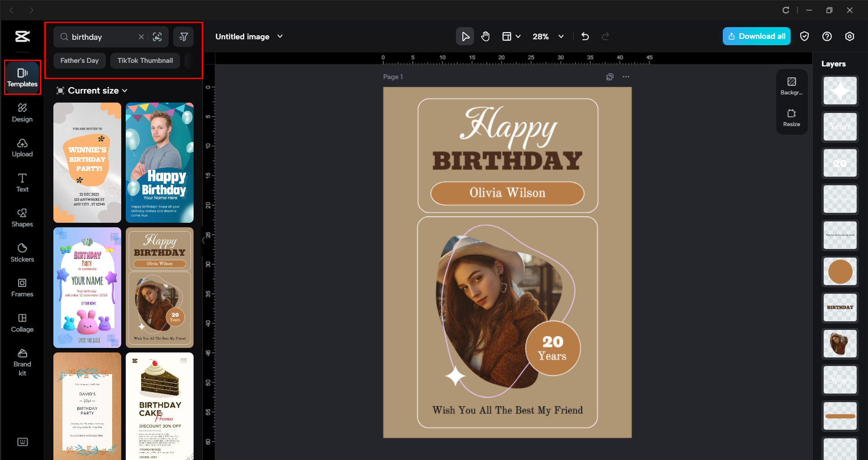Open the Stickers panel

(22, 252)
